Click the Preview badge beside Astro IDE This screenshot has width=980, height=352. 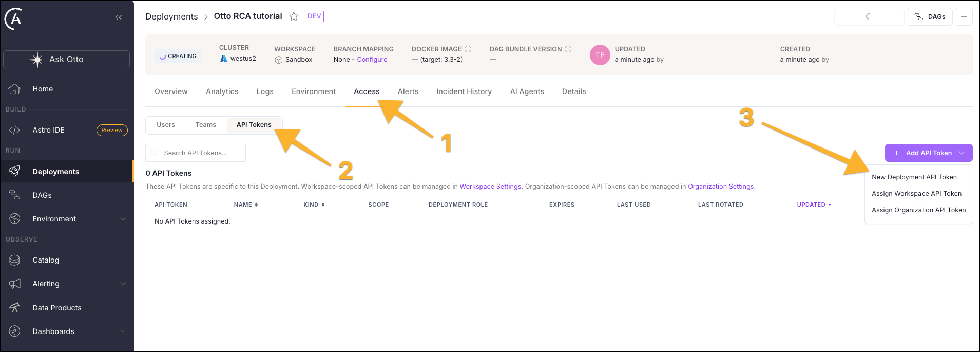pos(112,130)
